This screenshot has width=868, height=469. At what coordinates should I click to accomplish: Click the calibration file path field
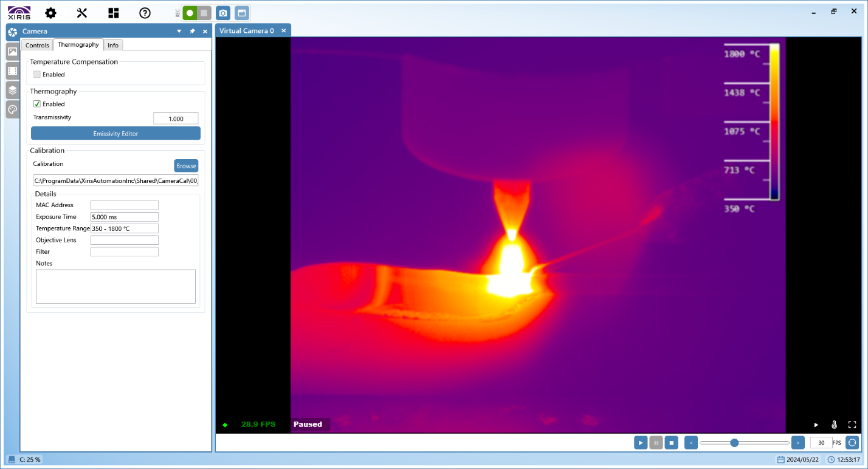click(x=115, y=180)
